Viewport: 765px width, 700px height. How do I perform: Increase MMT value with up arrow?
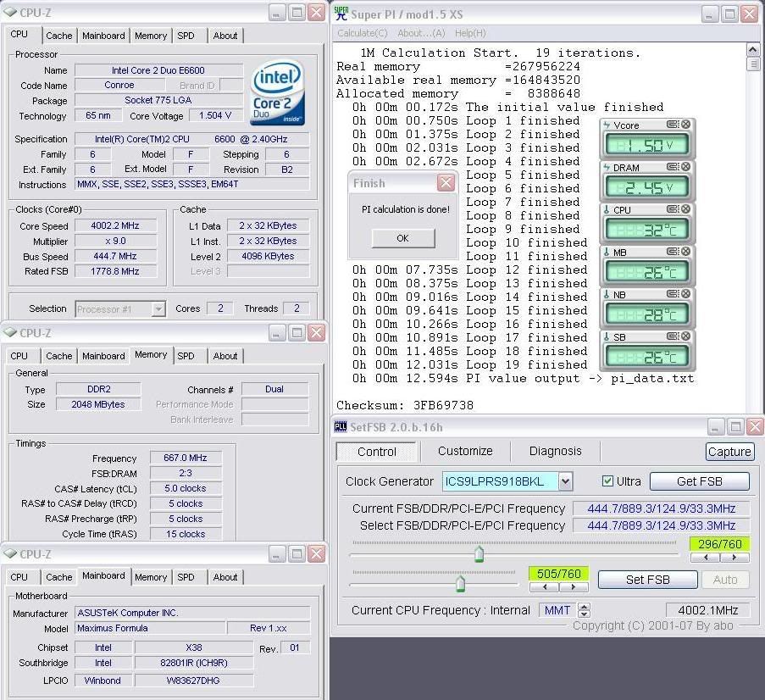coord(584,606)
